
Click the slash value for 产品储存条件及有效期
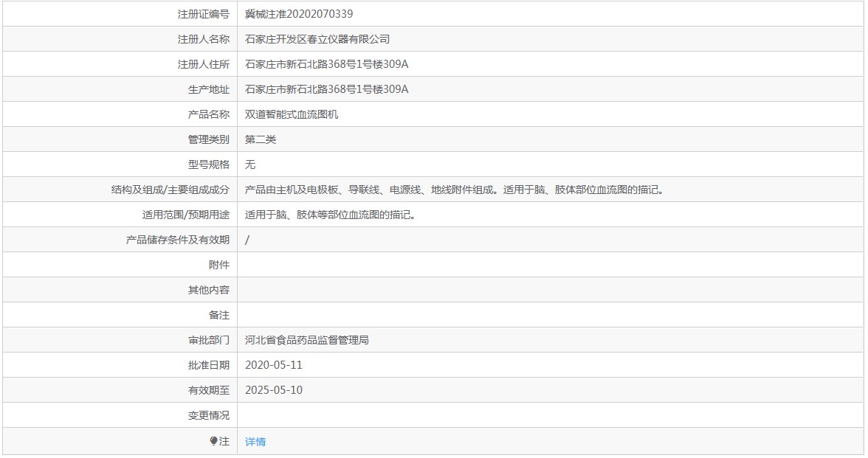pyautogui.click(x=247, y=240)
